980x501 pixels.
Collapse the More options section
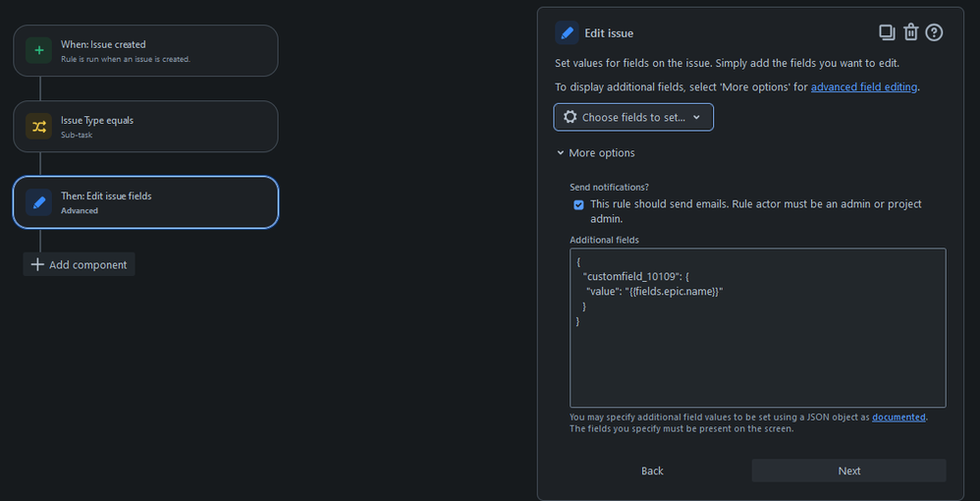(x=596, y=152)
